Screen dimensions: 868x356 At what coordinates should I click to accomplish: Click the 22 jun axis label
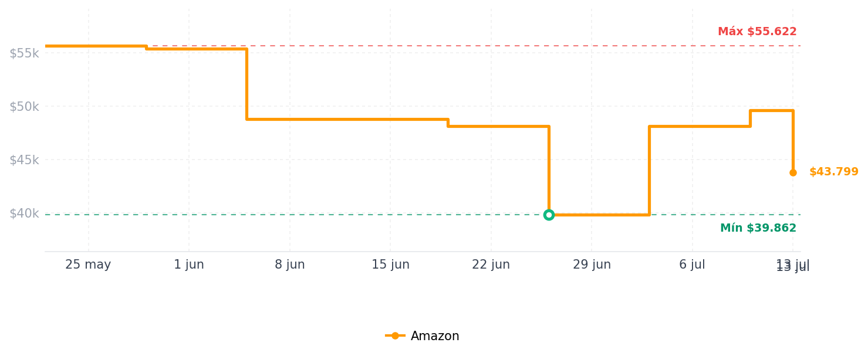tap(491, 265)
